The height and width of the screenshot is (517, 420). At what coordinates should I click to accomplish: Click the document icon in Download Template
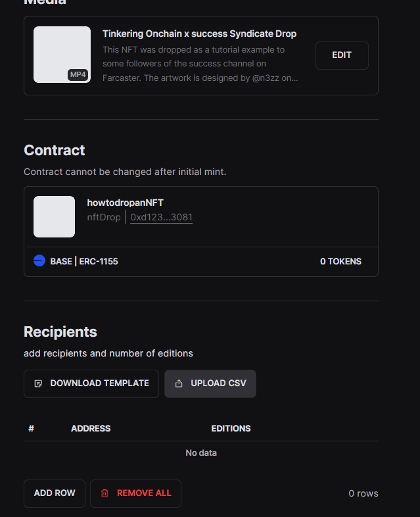tap(38, 383)
